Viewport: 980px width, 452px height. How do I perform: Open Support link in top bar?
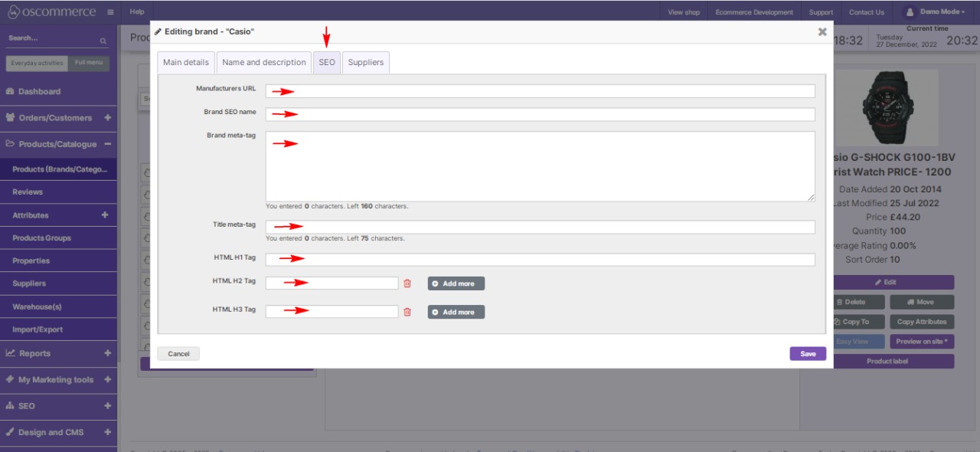[821, 12]
